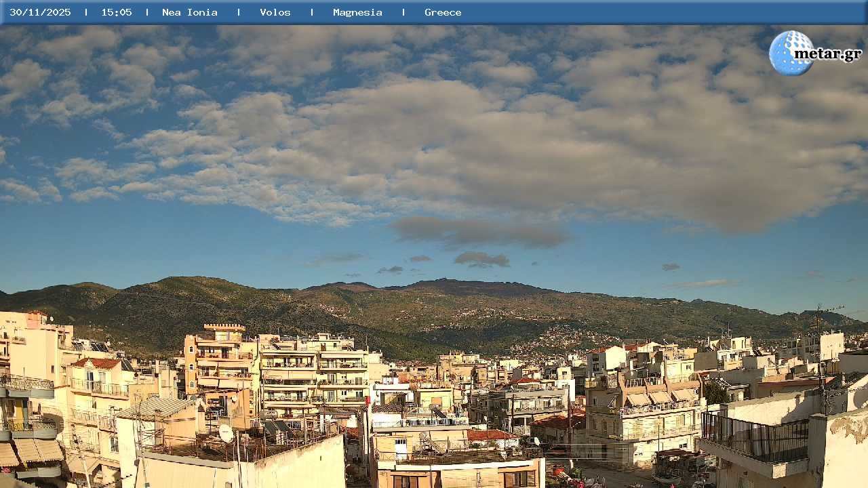868x488 pixels.
Task: Click the 15:05 timestamp
Action: coord(117,12)
